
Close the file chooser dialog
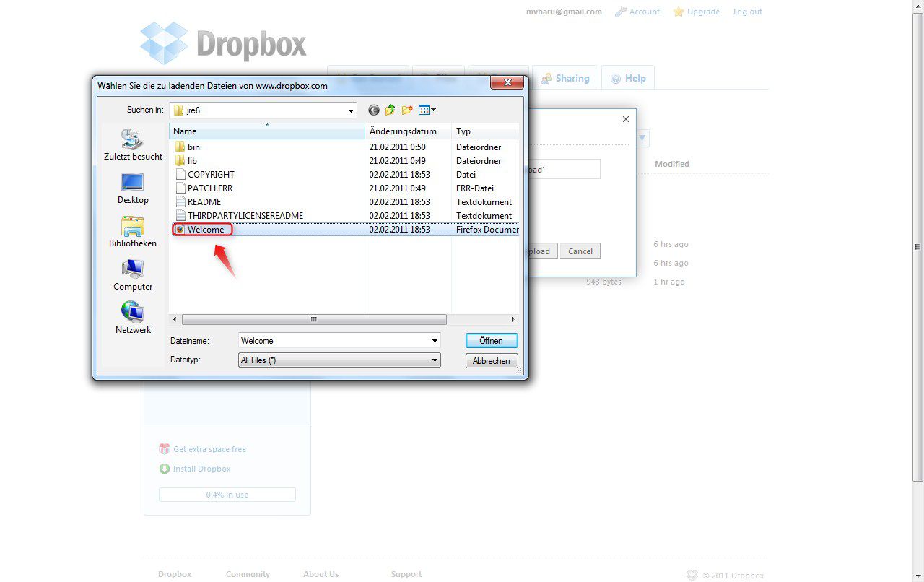(507, 82)
